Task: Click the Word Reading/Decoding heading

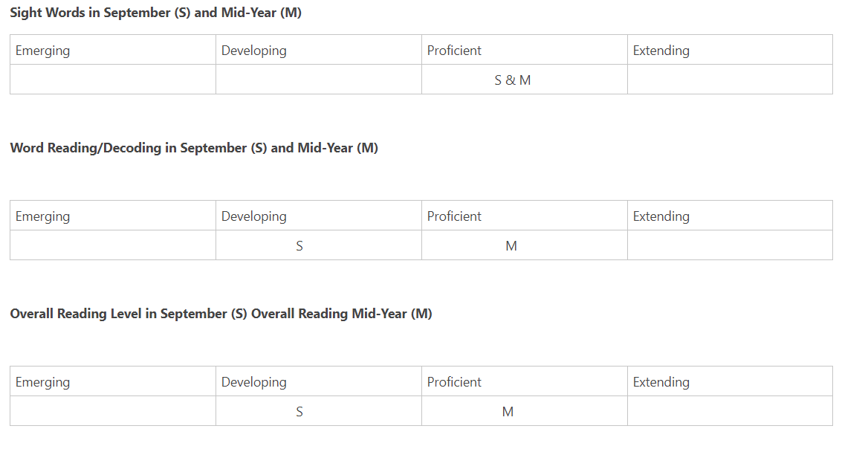Action: (194, 148)
